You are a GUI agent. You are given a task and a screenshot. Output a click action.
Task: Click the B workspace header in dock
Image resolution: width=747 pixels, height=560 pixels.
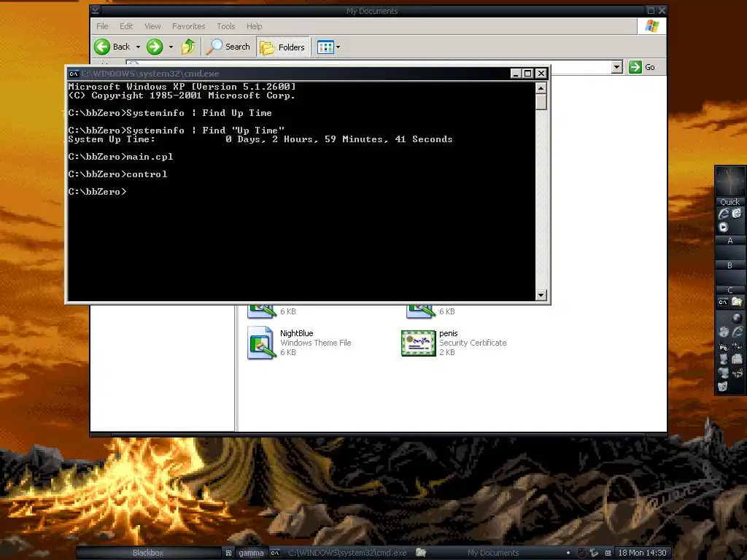click(729, 265)
